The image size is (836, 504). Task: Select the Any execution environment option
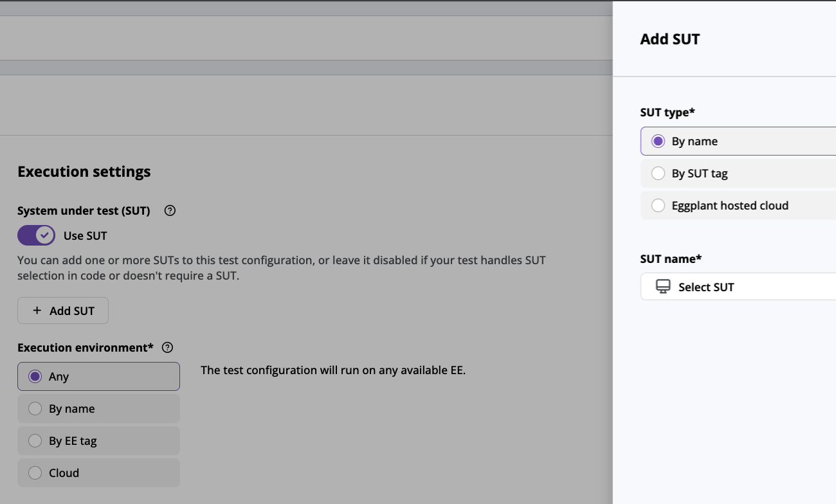tap(35, 376)
